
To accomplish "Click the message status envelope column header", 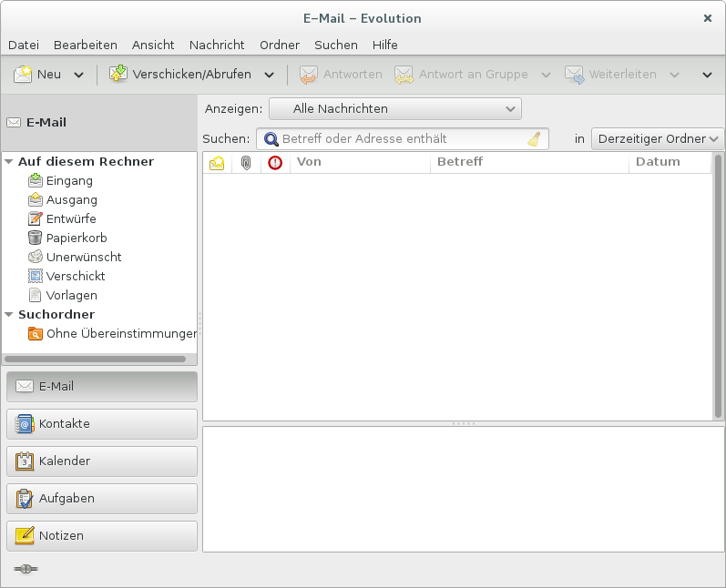I will [x=217, y=163].
